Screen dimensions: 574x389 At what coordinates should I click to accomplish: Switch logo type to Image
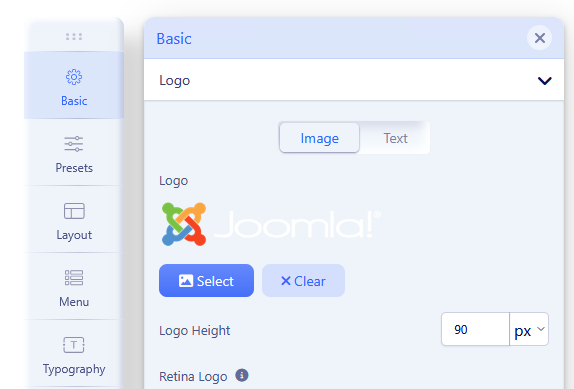pos(319,138)
